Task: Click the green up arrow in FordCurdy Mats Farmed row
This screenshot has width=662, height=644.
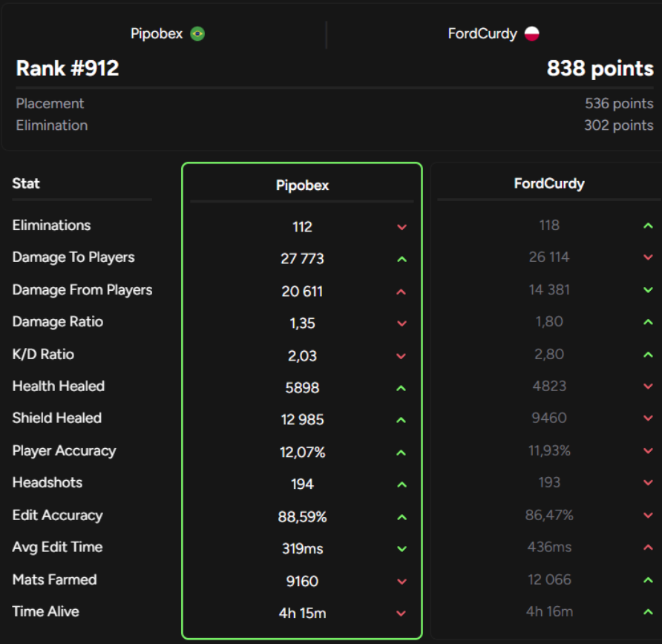Action: (x=648, y=580)
